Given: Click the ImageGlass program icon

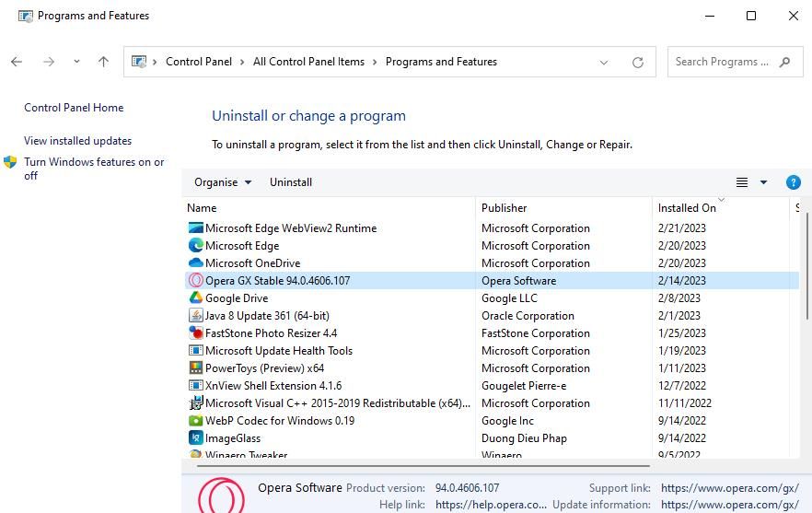Looking at the screenshot, I should click(x=196, y=438).
